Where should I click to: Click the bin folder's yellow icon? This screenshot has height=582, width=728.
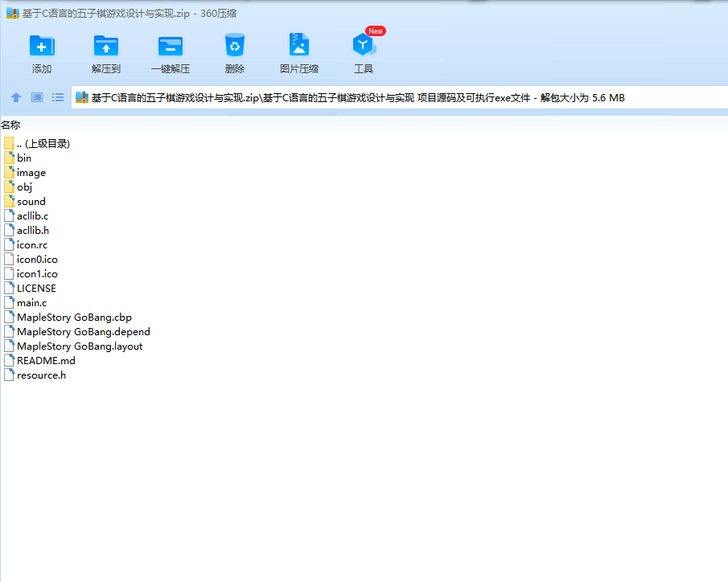click(x=10, y=158)
